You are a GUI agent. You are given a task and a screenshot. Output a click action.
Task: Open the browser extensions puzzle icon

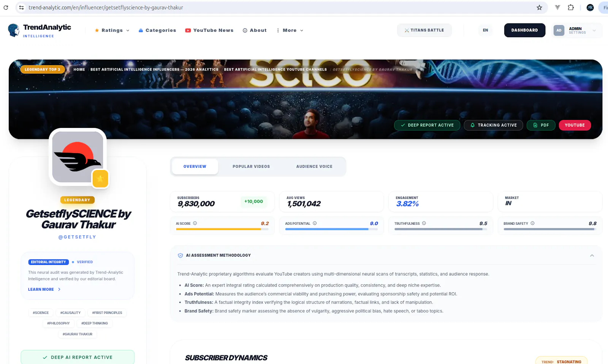tap(571, 8)
